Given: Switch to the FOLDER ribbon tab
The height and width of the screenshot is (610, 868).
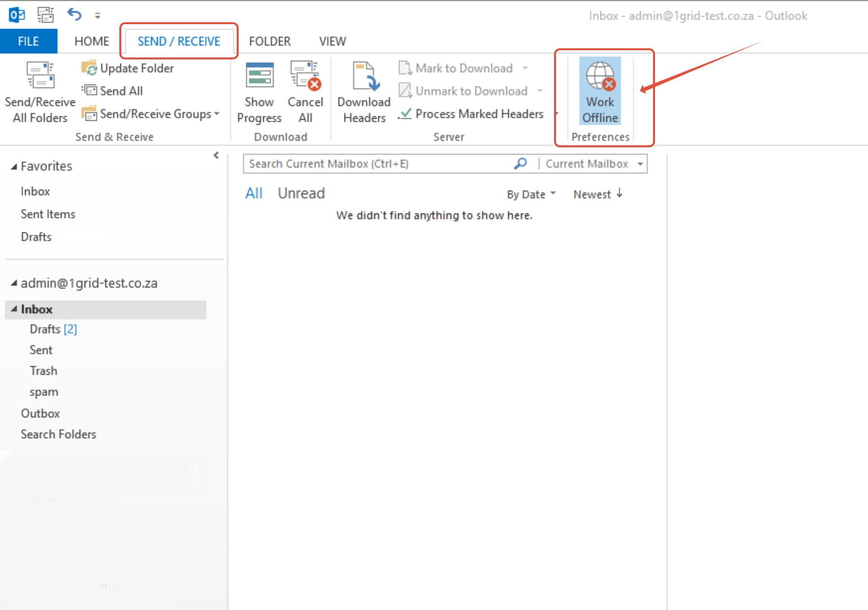Looking at the screenshot, I should (270, 42).
